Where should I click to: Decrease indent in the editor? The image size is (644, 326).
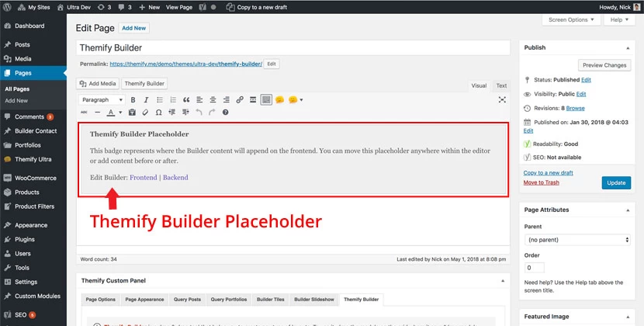pos(171,113)
